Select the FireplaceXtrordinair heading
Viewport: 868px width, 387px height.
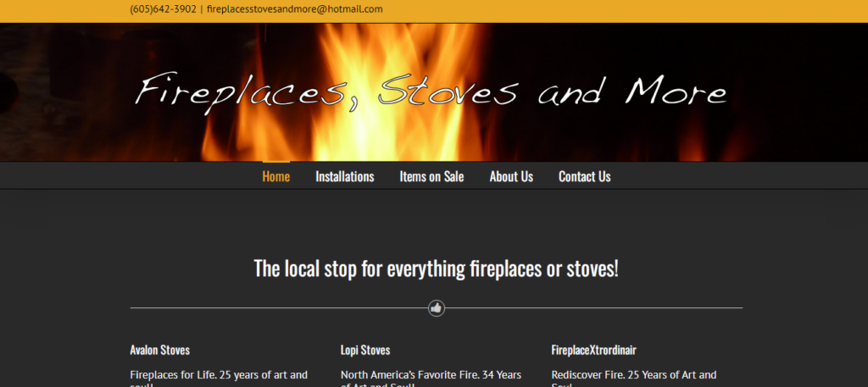594,350
